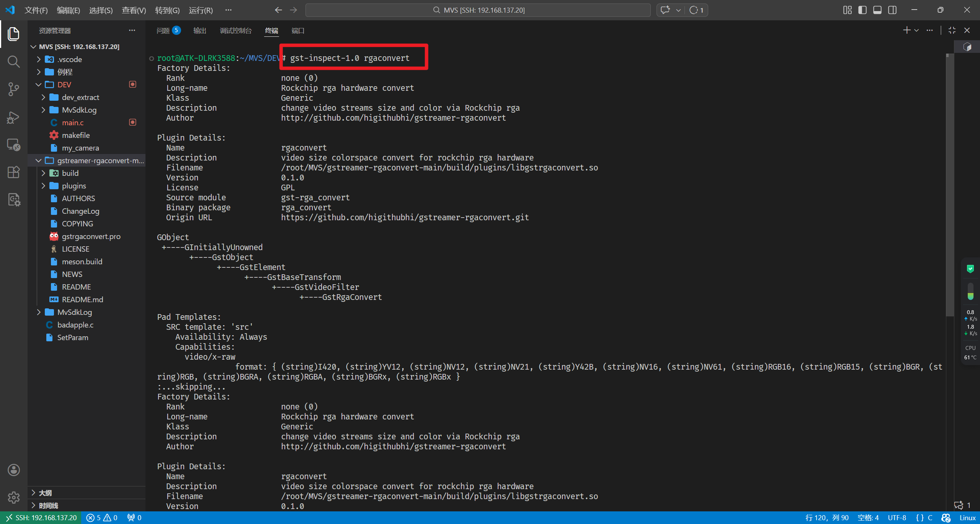
Task: Toggle bottom panel layout button
Action: pos(877,10)
